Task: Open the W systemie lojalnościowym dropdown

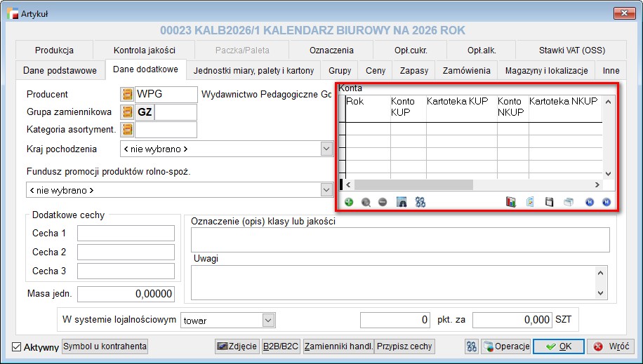Action: (x=268, y=321)
